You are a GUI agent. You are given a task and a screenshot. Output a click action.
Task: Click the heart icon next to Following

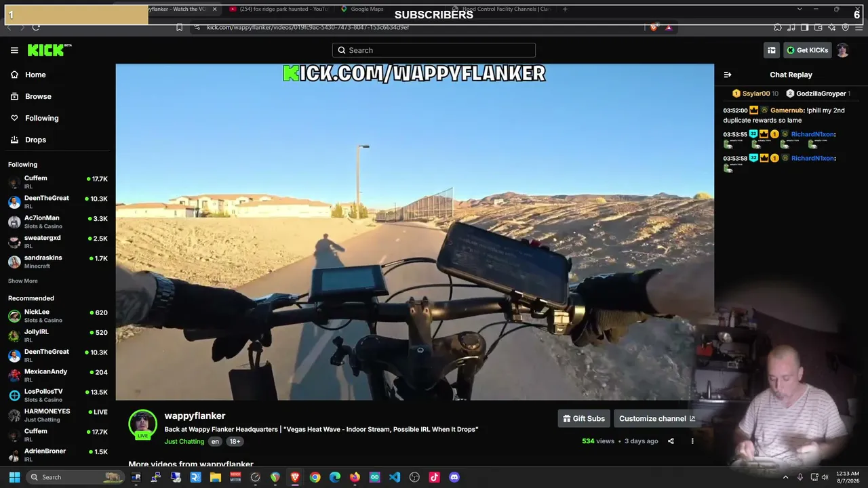pos(14,118)
